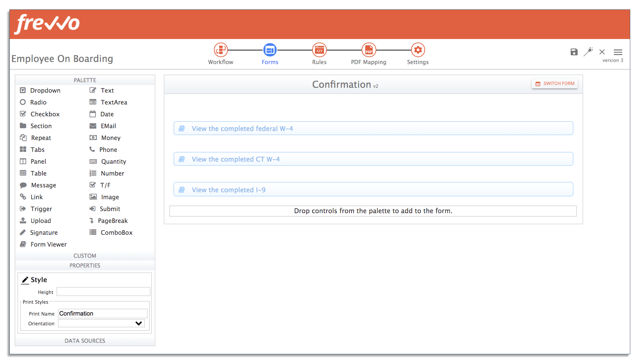Select the Upload palette control

36,221
